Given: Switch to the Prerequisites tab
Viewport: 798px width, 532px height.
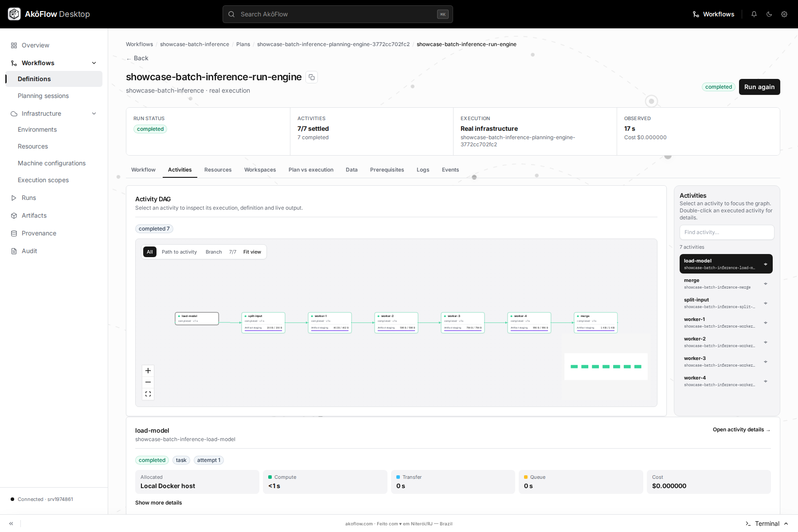Looking at the screenshot, I should click(x=387, y=170).
